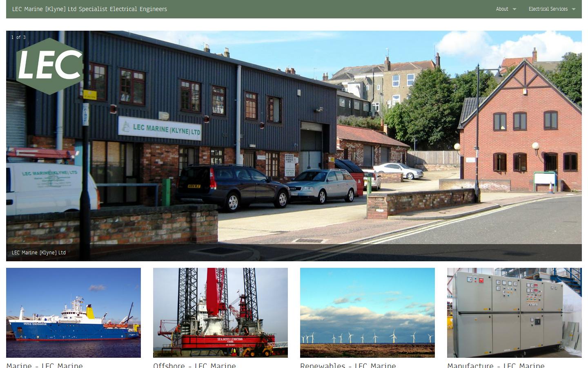Viewport: 588px width, 368px height.
Task: Open the Renewables - LEC Marine link
Action: pos(348,365)
